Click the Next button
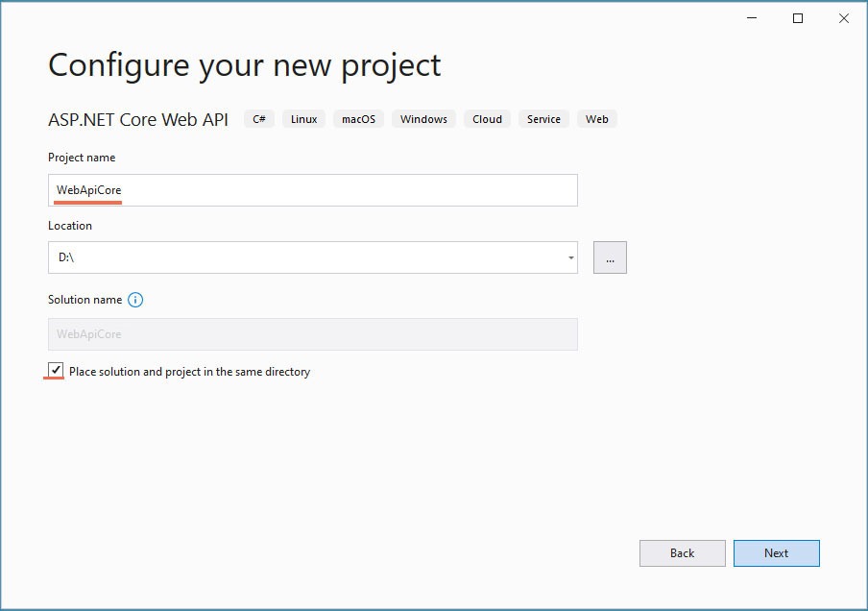The image size is (868, 611). coord(776,553)
